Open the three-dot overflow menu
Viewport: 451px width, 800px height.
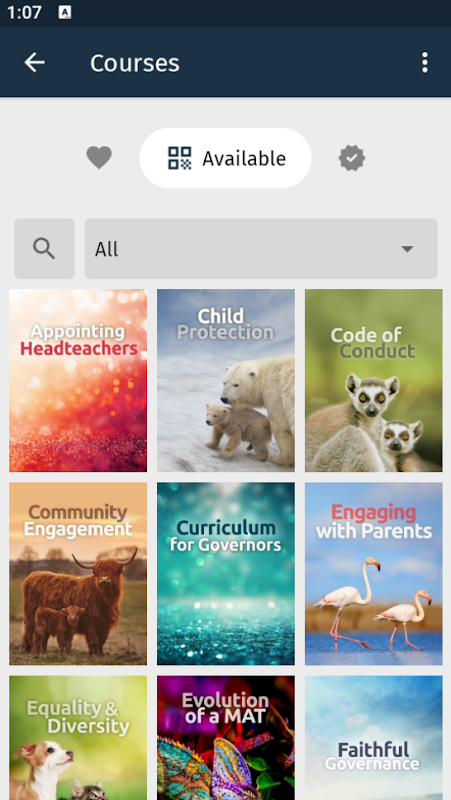pyautogui.click(x=424, y=63)
